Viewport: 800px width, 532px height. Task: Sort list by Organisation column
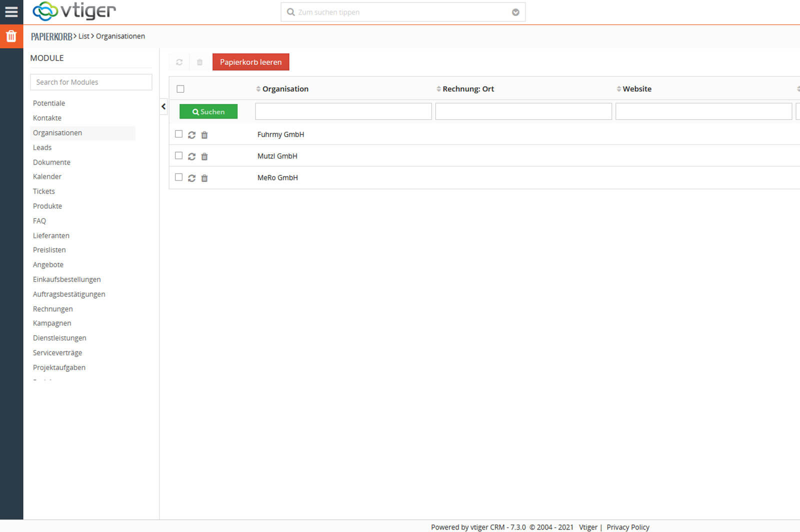click(x=285, y=89)
